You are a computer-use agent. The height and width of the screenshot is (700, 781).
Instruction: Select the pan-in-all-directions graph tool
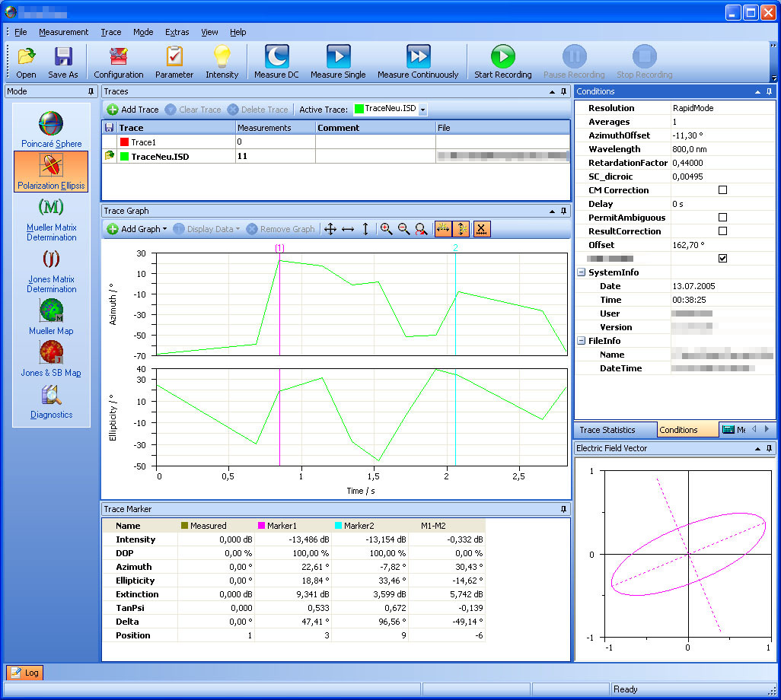(330, 229)
